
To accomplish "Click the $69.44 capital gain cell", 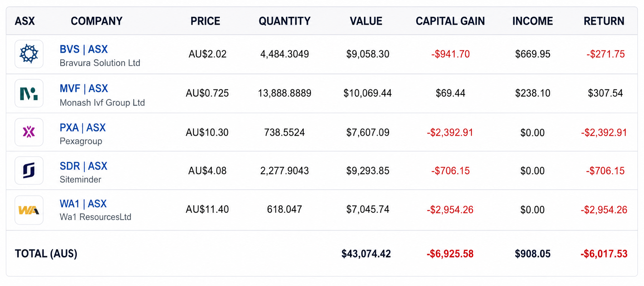I will tap(450, 93).
